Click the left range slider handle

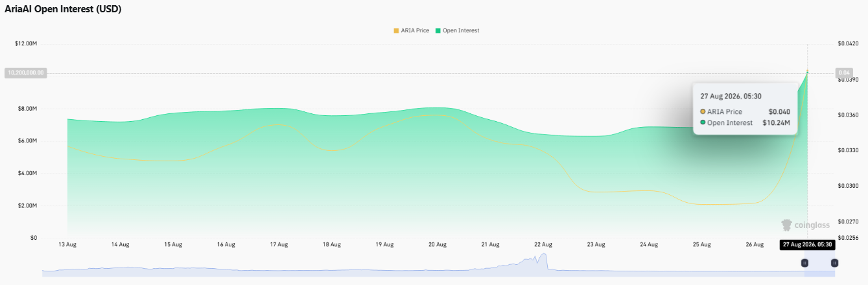pyautogui.click(x=804, y=263)
